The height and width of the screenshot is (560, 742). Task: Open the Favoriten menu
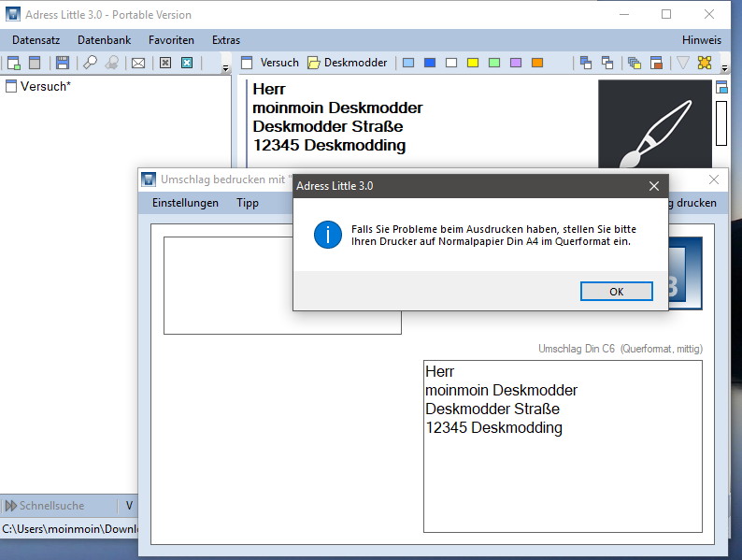171,40
